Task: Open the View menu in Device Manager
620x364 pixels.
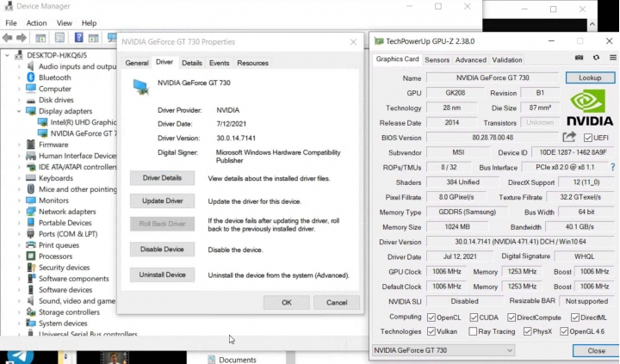Action: (x=64, y=23)
